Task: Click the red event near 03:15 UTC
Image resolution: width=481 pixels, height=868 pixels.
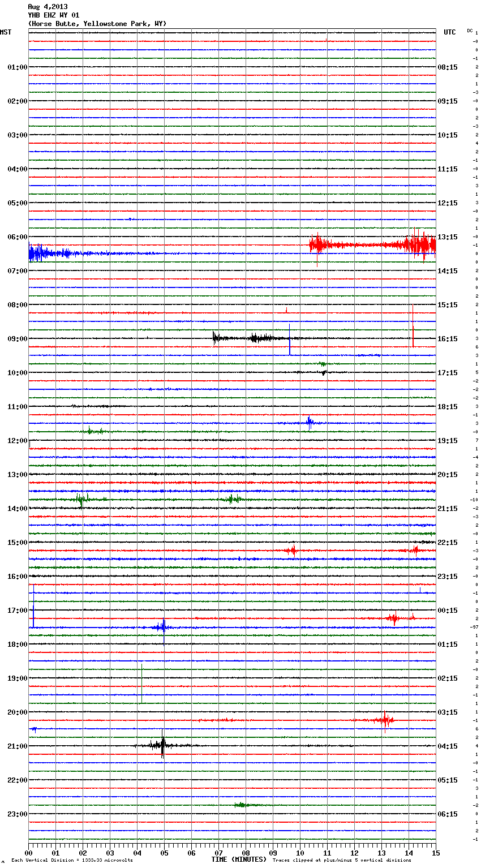Action: (384, 720)
